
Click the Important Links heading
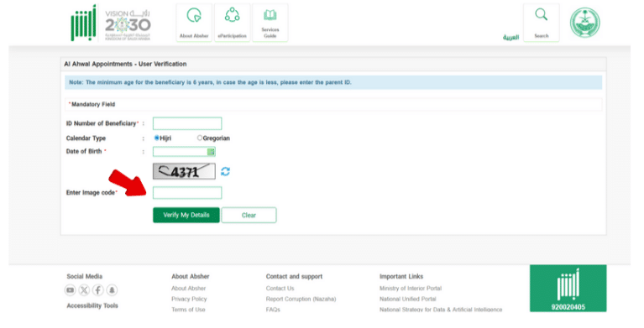401,277
